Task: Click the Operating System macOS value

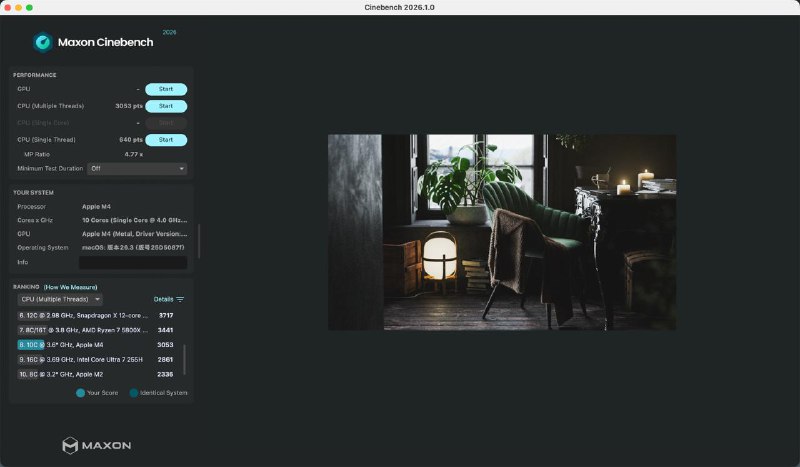Action: (x=133, y=248)
